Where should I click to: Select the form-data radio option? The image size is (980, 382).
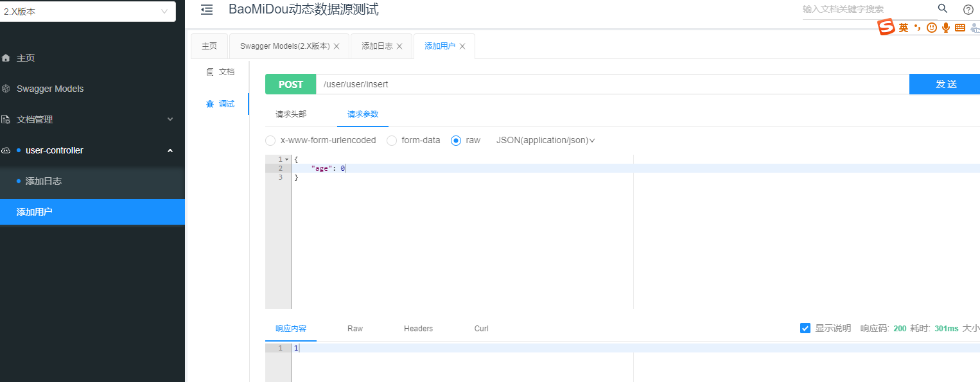click(391, 140)
